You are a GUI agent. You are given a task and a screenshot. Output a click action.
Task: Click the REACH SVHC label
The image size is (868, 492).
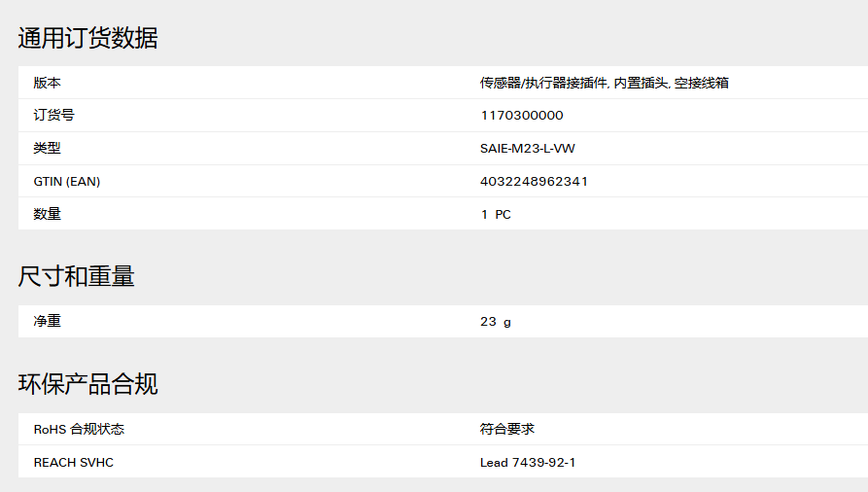(x=74, y=463)
